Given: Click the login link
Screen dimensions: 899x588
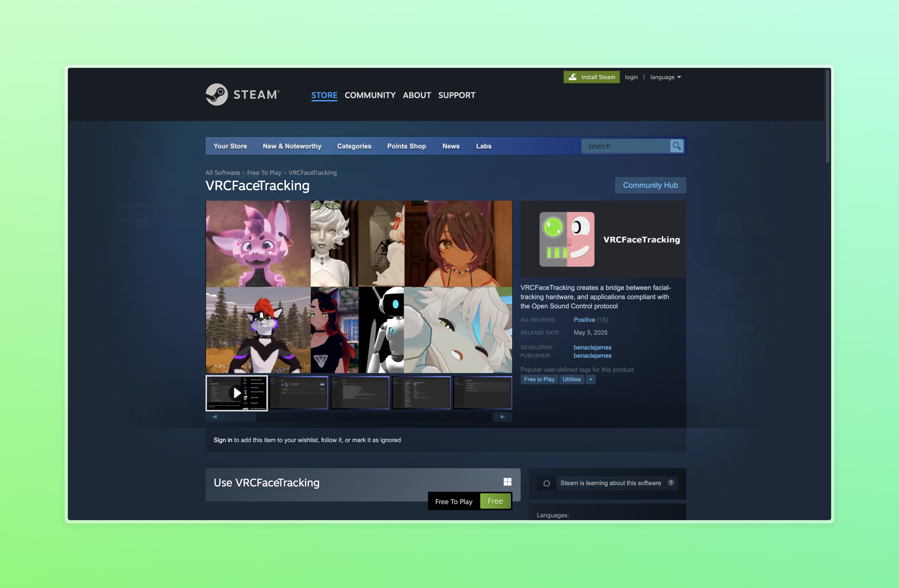Looking at the screenshot, I should 631,77.
